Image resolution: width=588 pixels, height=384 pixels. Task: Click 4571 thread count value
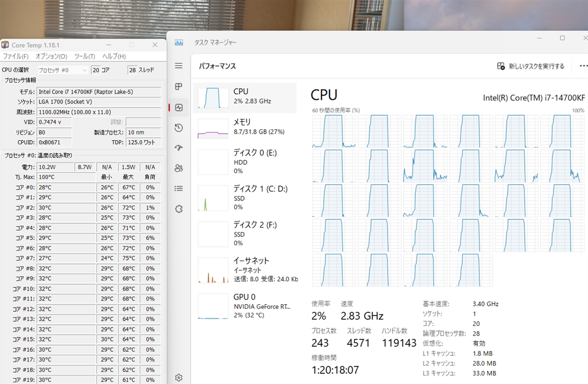click(x=358, y=343)
